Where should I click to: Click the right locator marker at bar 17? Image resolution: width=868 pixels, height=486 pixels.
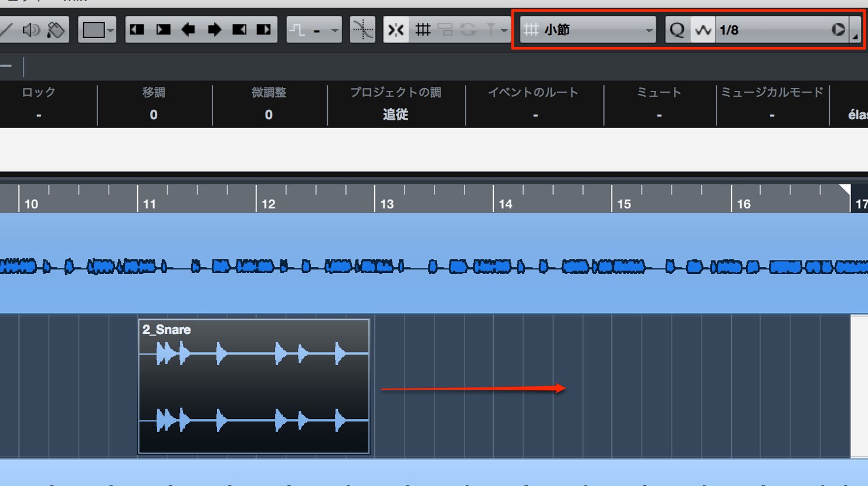coord(845,190)
